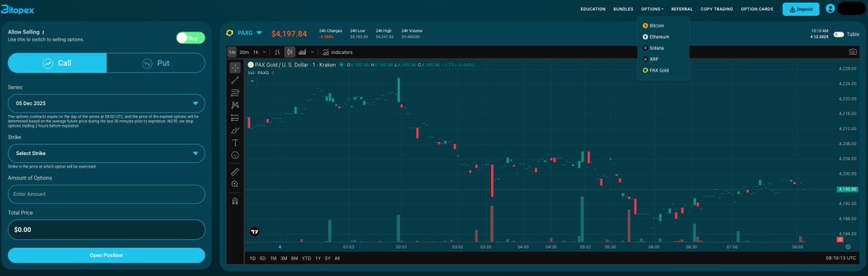Set chart range to 1M

[x=273, y=258]
